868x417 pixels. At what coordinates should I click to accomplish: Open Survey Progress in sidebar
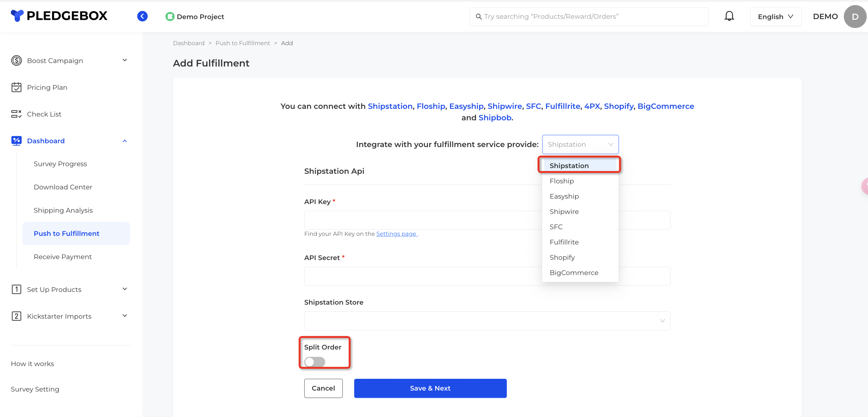(x=60, y=164)
